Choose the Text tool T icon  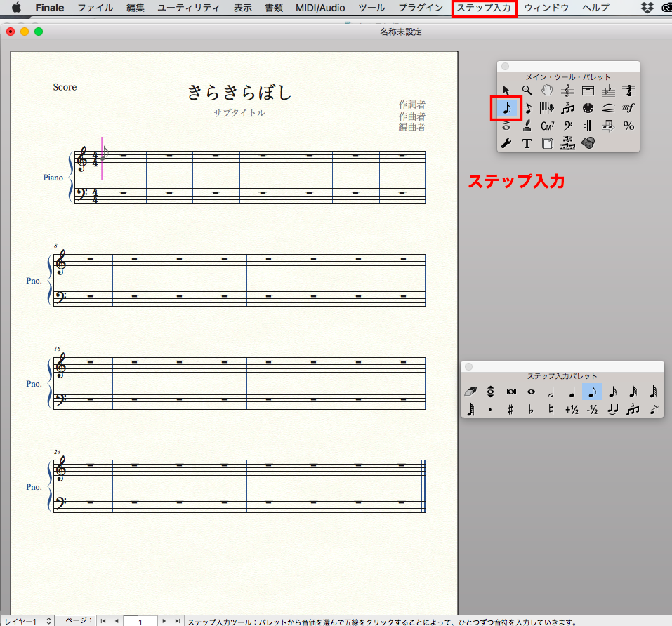pyautogui.click(x=527, y=143)
